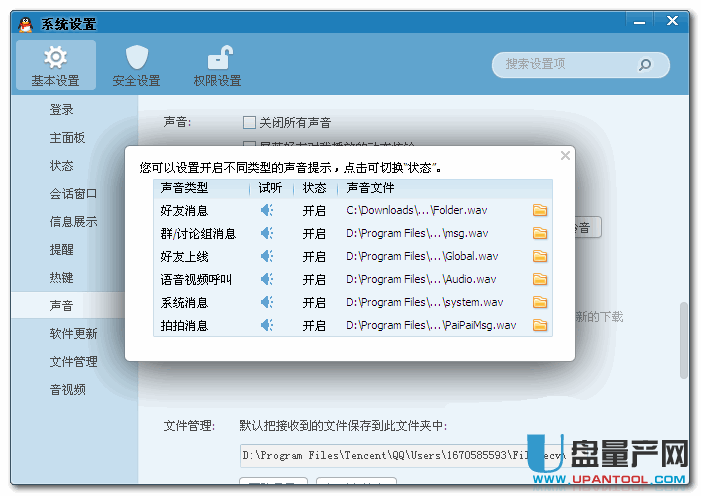This screenshot has width=701, height=496.
Task: Select the 好友上线 row label
Action: [184, 257]
